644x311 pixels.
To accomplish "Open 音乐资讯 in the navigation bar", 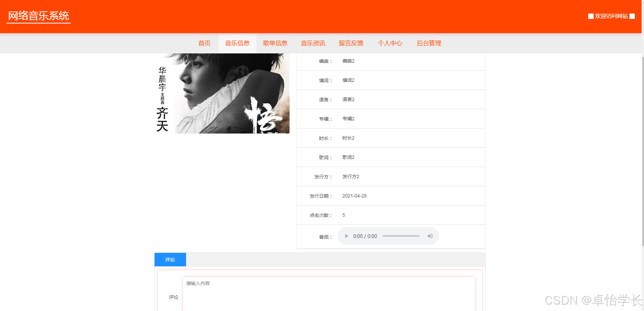I will click(313, 43).
